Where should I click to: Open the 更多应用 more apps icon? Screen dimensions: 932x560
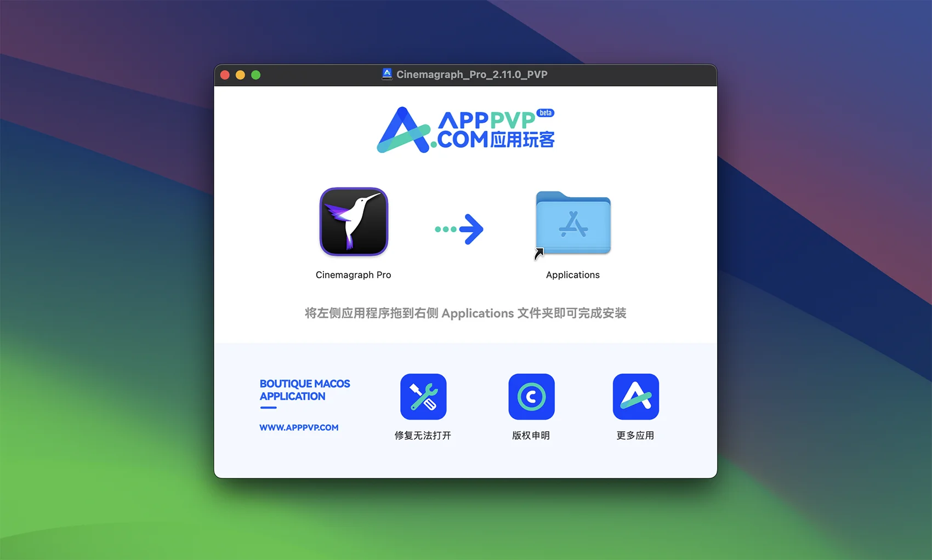(635, 397)
